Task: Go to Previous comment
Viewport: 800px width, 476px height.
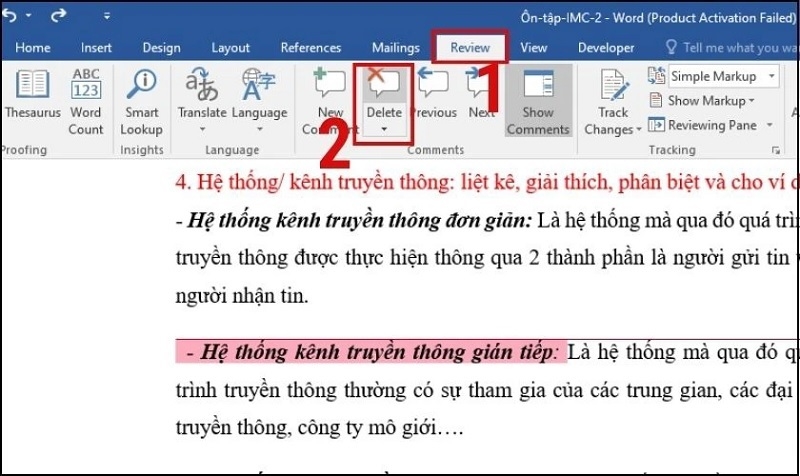Action: point(433,96)
